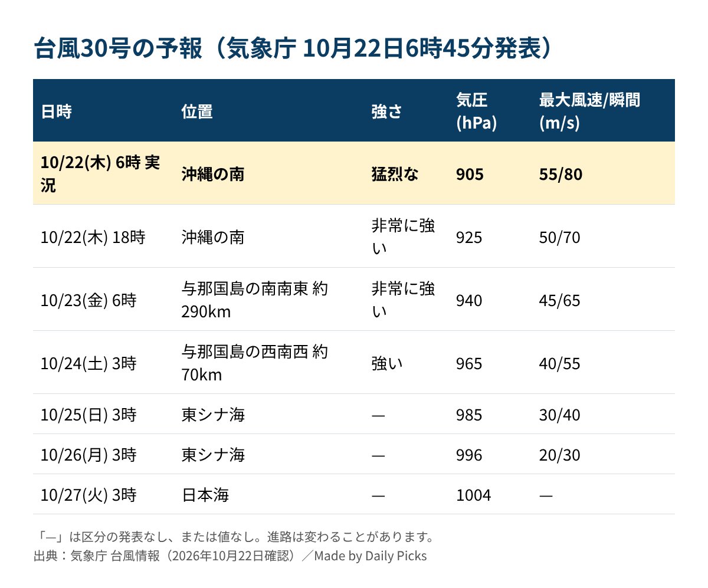708x588 pixels.
Task: Click 非常に強い in the 10/22 18時 row
Action: [403, 236]
